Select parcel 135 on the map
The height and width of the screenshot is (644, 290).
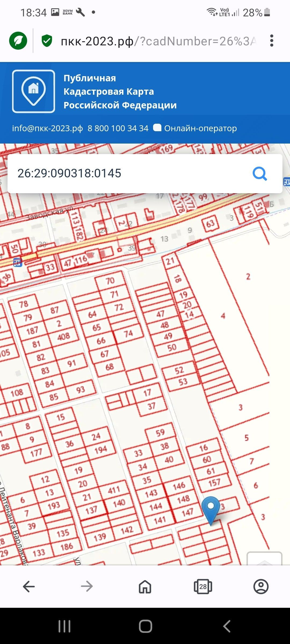pyautogui.click(x=63, y=533)
